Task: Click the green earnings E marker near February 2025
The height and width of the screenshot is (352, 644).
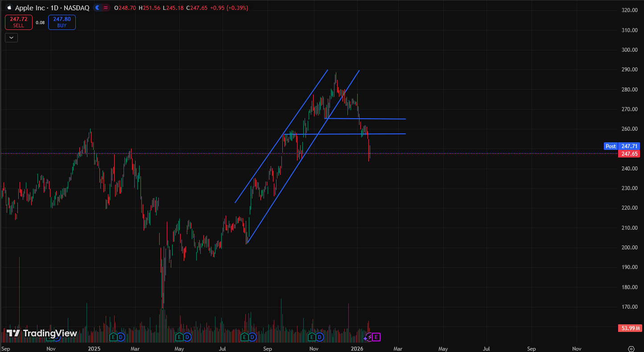Action: (113, 336)
